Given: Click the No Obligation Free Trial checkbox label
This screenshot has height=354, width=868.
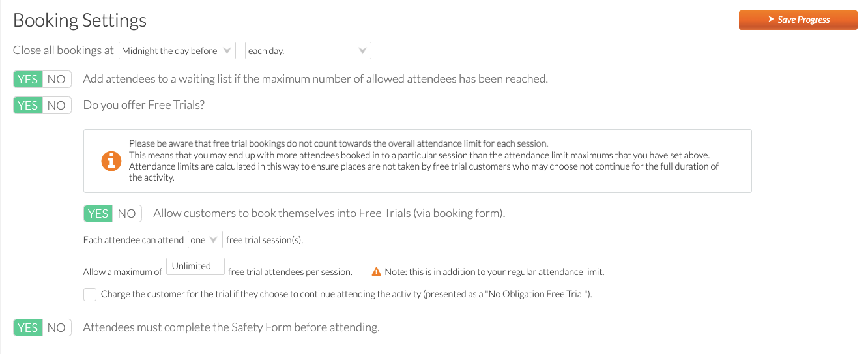Looking at the screenshot, I should pos(346,295).
